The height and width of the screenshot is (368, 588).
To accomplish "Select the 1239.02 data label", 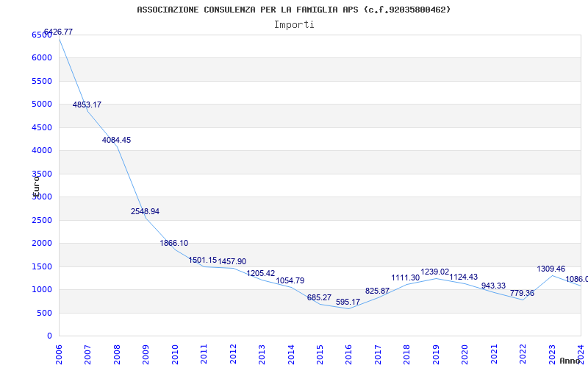I will 435,272.
